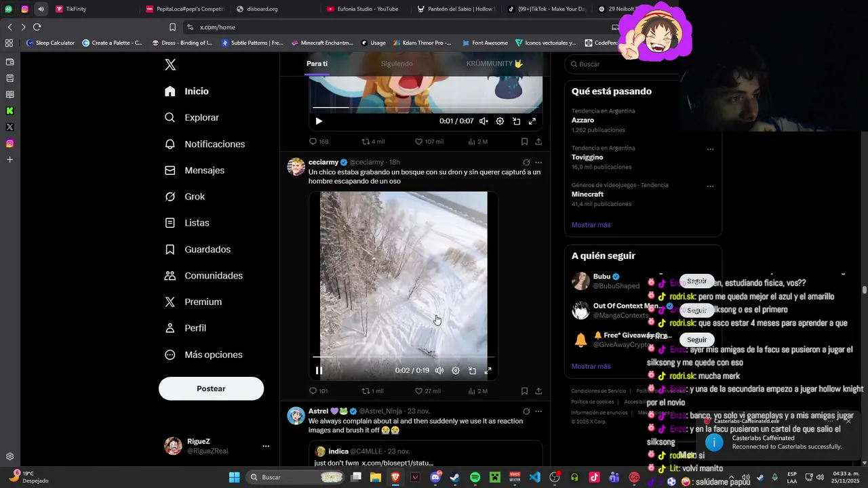This screenshot has width=868, height=488.
Task: Pause the ceciarmy bear video
Action: coord(319,371)
